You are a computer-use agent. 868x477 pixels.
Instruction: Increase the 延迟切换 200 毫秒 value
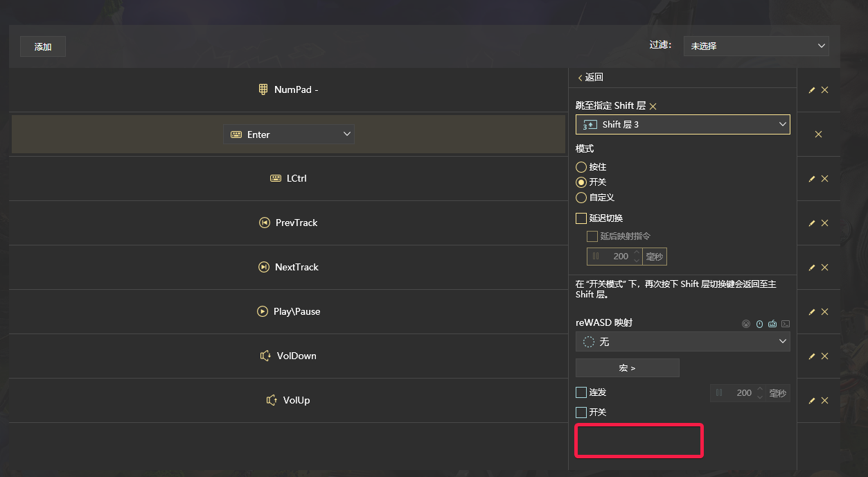pos(637,252)
